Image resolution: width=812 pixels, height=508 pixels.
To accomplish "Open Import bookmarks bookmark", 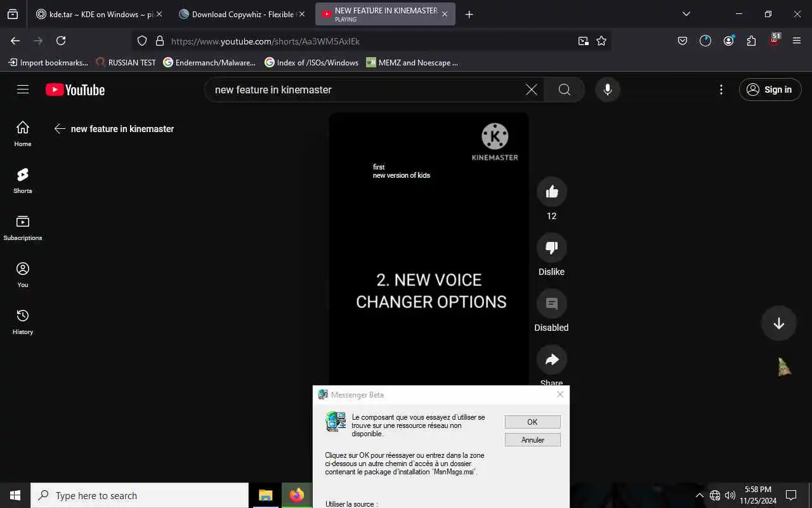I will click(48, 62).
